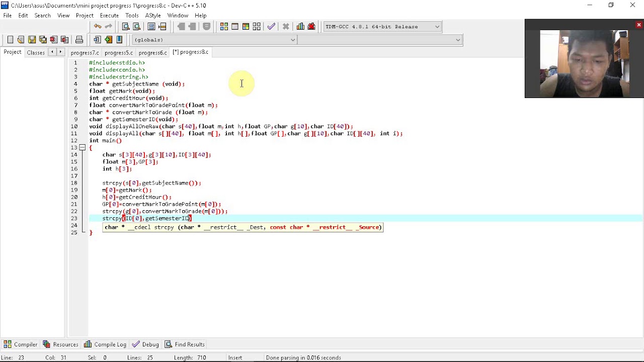Click the Close file icon

53,40
